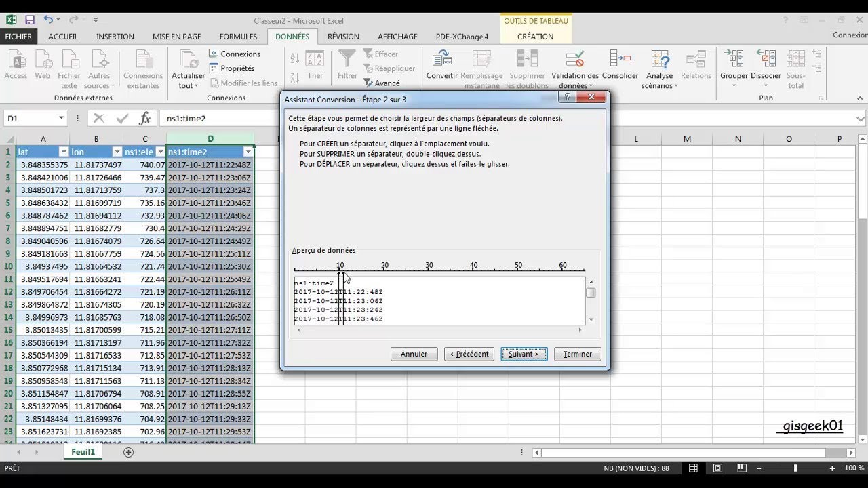Open Autres sources dropdown

99,69
